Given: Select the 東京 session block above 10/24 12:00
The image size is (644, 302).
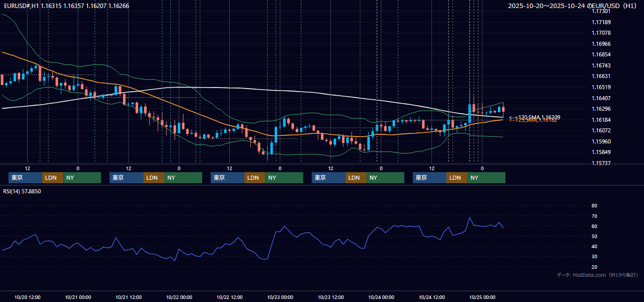Looking at the screenshot, I should tap(429, 178).
